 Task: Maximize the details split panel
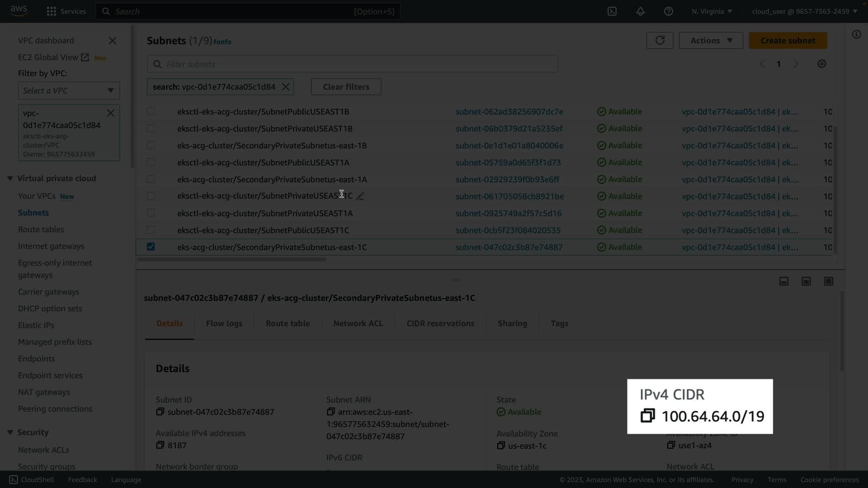click(x=828, y=281)
